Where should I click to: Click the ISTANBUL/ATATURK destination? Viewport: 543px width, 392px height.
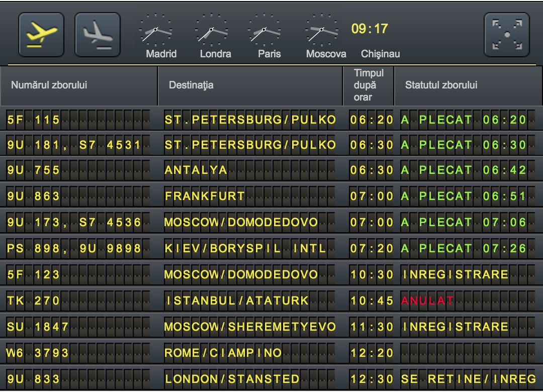[x=236, y=301]
